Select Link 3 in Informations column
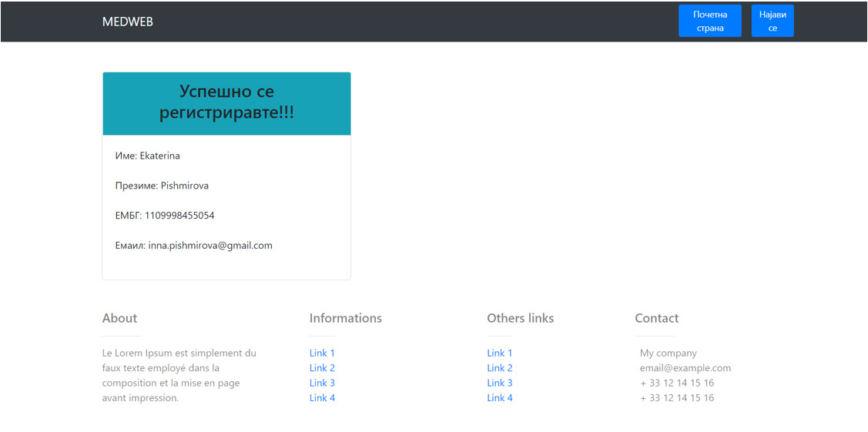Image resolution: width=868 pixels, height=432 pixels. tap(322, 383)
